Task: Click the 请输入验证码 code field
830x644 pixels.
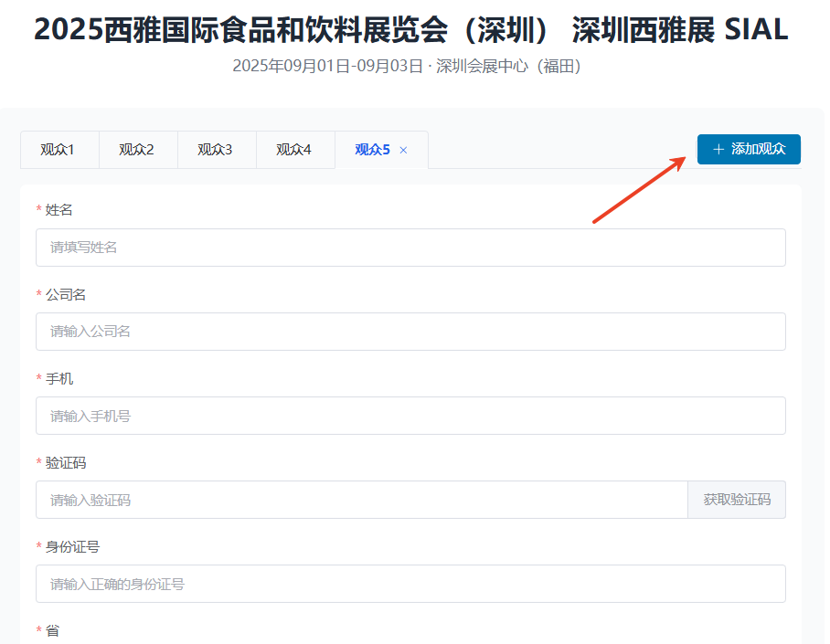Action: click(x=362, y=500)
